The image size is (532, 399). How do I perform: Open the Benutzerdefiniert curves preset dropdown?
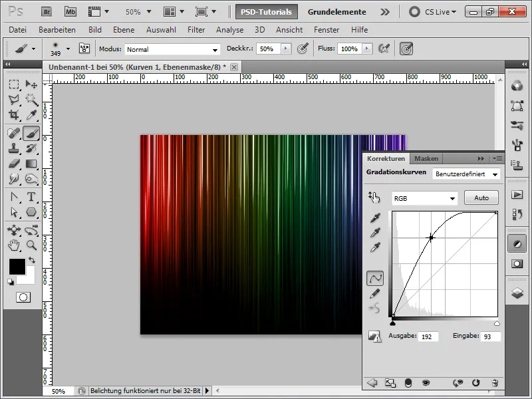[466, 174]
